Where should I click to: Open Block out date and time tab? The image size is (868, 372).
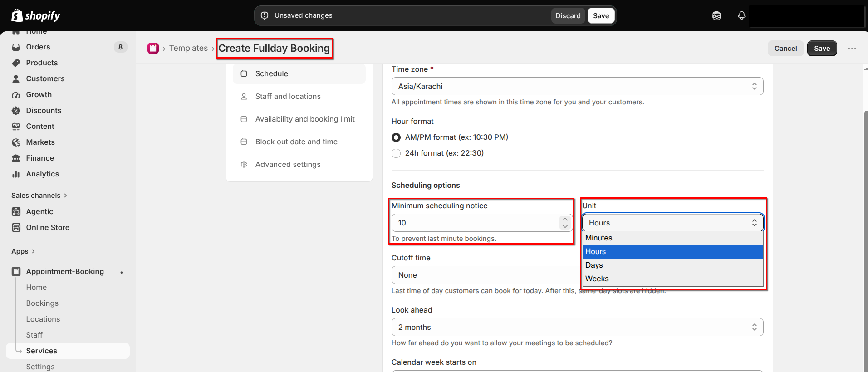click(299, 142)
